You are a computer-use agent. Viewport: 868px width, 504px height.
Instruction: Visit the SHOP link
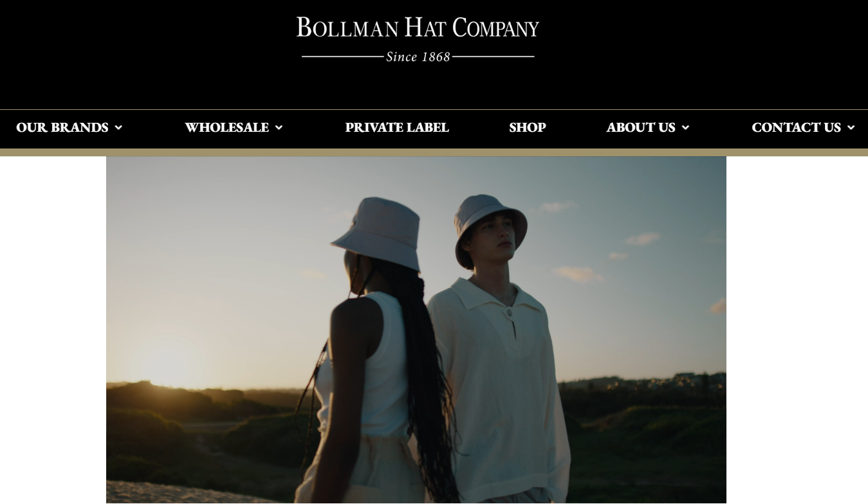528,128
